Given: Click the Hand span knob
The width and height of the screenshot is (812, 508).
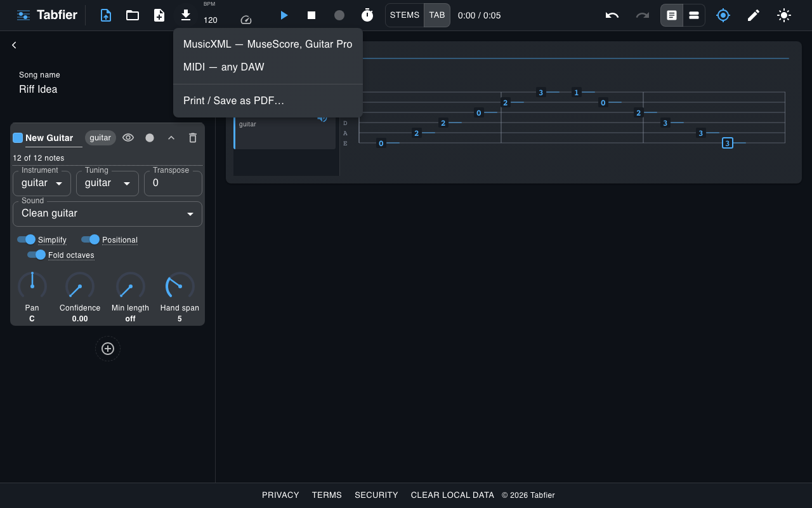Looking at the screenshot, I should (x=180, y=286).
